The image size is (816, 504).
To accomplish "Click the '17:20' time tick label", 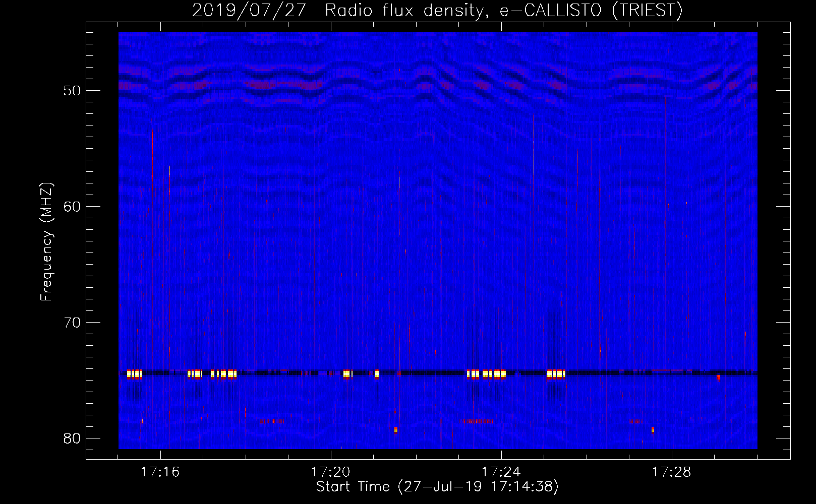I will point(330,472).
